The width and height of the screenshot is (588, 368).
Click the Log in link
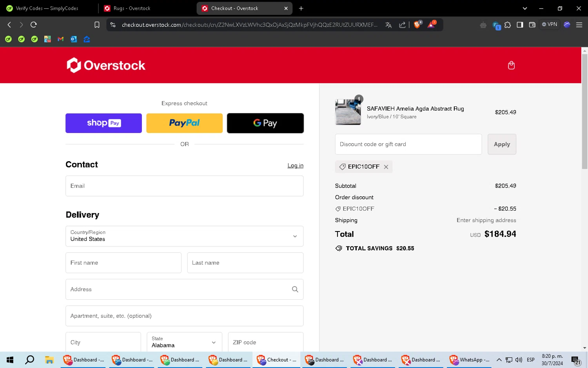point(296,166)
